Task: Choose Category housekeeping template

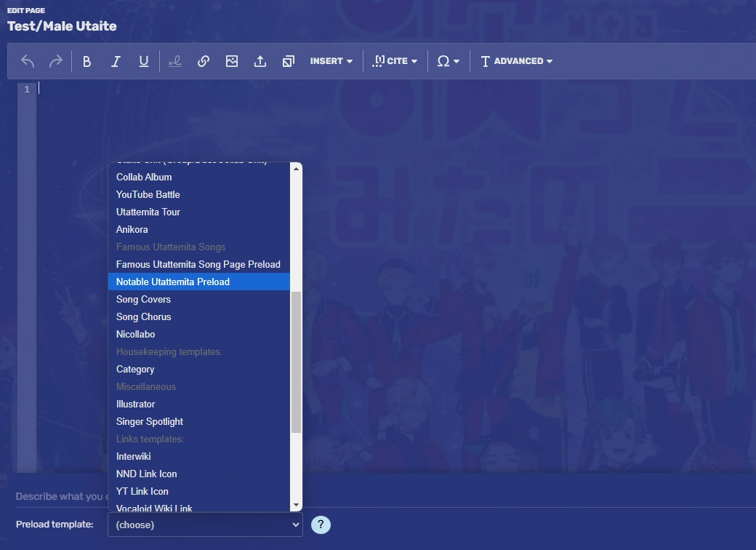Action: 199,369
